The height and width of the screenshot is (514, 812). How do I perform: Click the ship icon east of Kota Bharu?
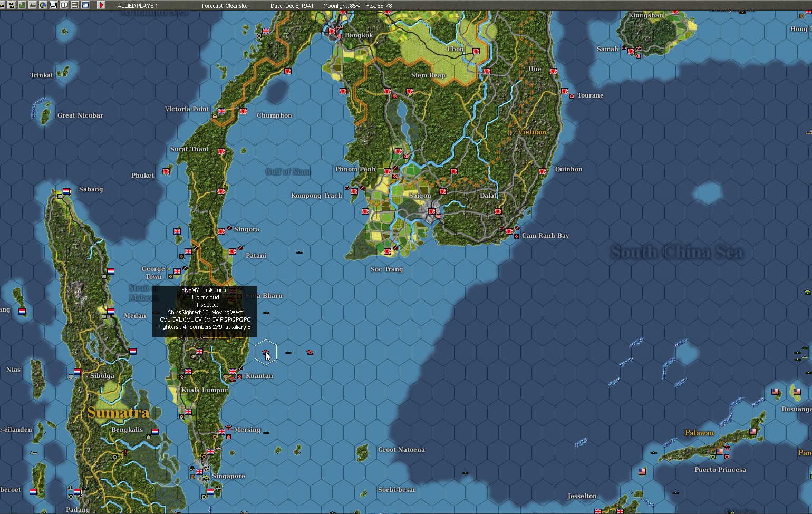coord(266,312)
